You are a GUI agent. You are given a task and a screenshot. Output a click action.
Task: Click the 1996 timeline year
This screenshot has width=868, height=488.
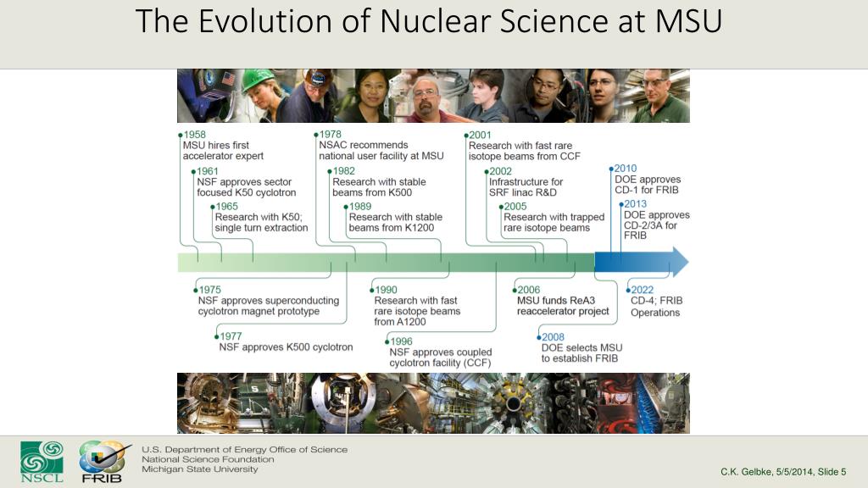point(401,342)
